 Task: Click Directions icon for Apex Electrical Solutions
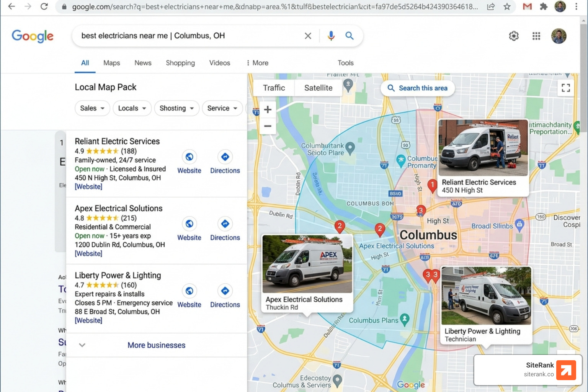(225, 224)
